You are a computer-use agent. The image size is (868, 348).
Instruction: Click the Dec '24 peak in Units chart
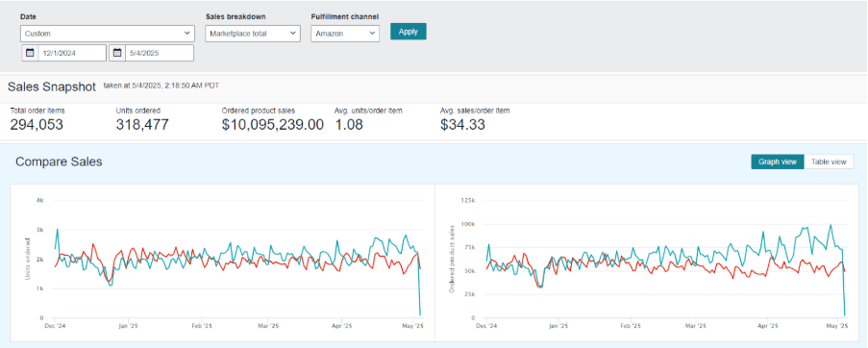pos(57,230)
